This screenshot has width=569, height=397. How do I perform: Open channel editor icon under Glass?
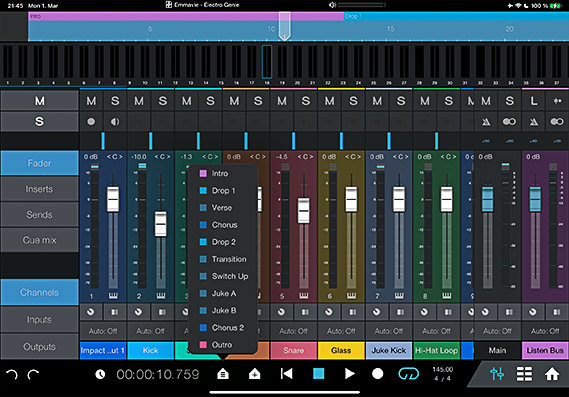coord(352,312)
